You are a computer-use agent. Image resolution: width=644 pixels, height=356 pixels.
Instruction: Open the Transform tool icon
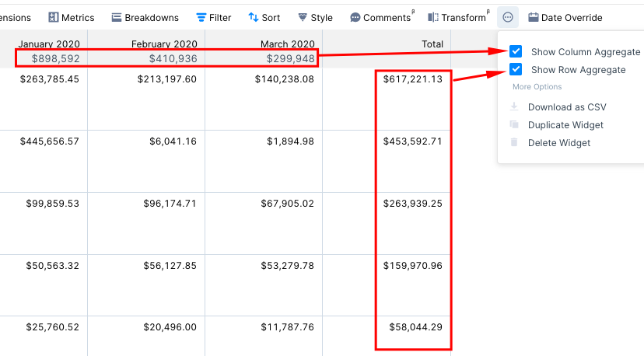pos(433,17)
